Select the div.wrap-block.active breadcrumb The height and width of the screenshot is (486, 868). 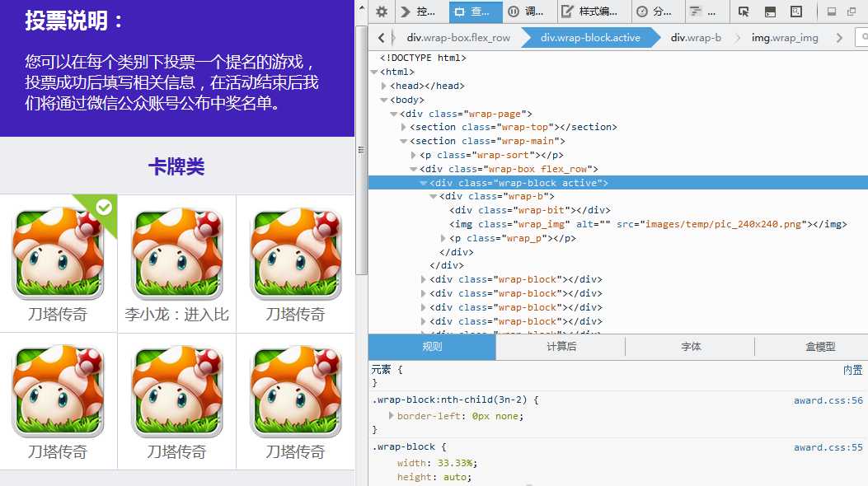[590, 38]
